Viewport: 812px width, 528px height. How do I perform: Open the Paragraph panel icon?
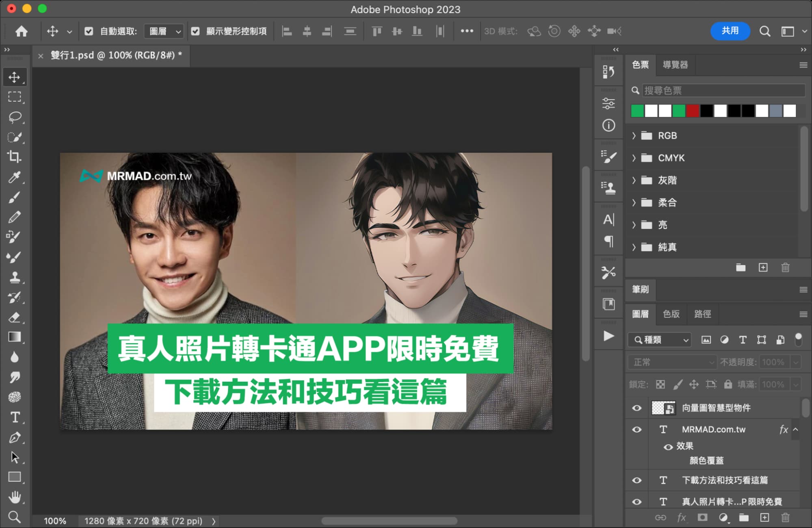point(608,241)
